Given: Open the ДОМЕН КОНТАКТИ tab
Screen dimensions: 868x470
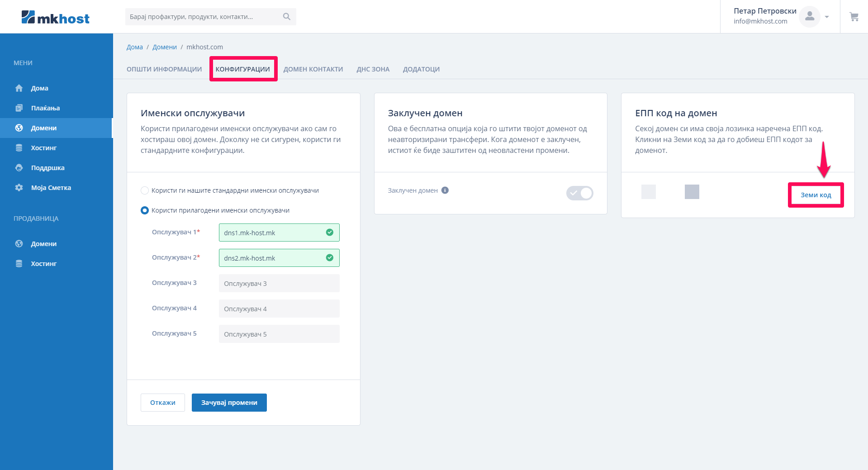Looking at the screenshot, I should tap(313, 69).
